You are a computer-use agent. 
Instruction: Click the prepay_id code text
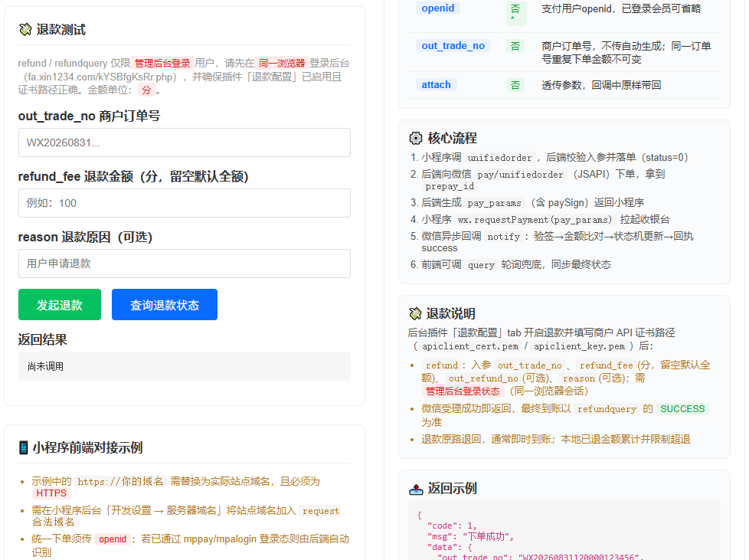click(x=450, y=186)
